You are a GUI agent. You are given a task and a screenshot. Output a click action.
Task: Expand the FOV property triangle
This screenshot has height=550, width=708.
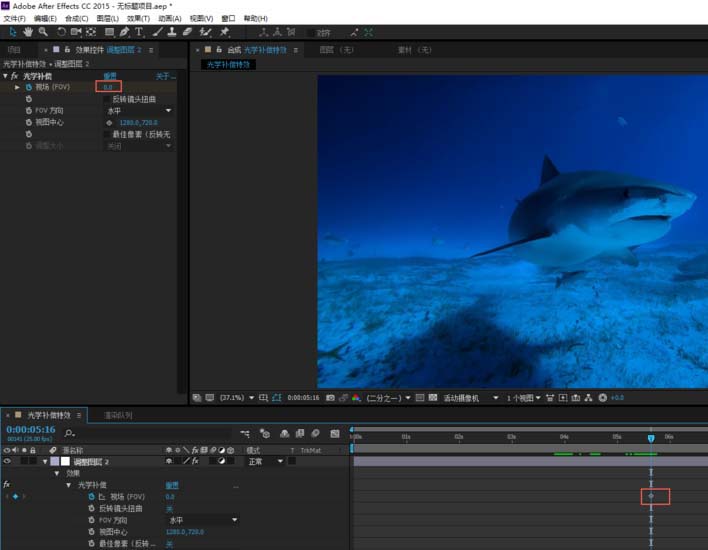tap(17, 88)
